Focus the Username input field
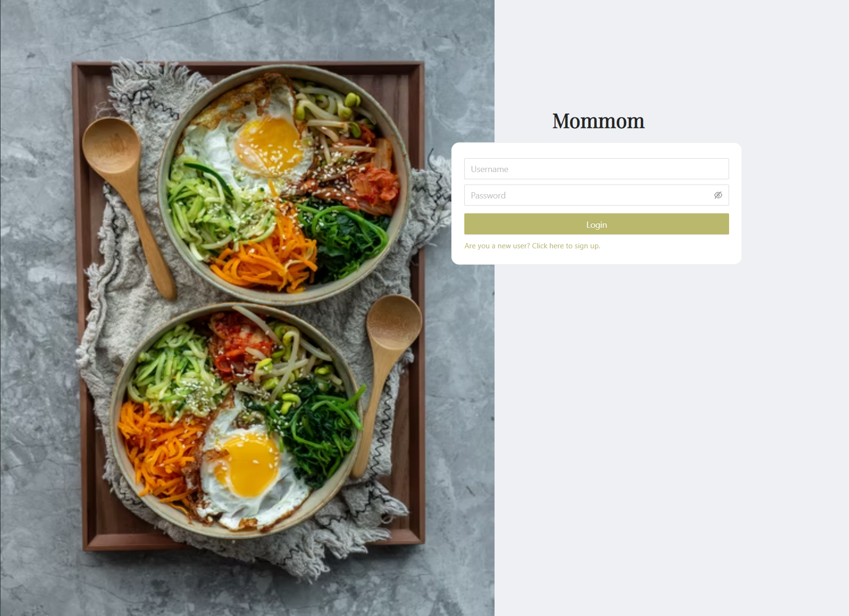This screenshot has height=616, width=849. click(x=596, y=169)
